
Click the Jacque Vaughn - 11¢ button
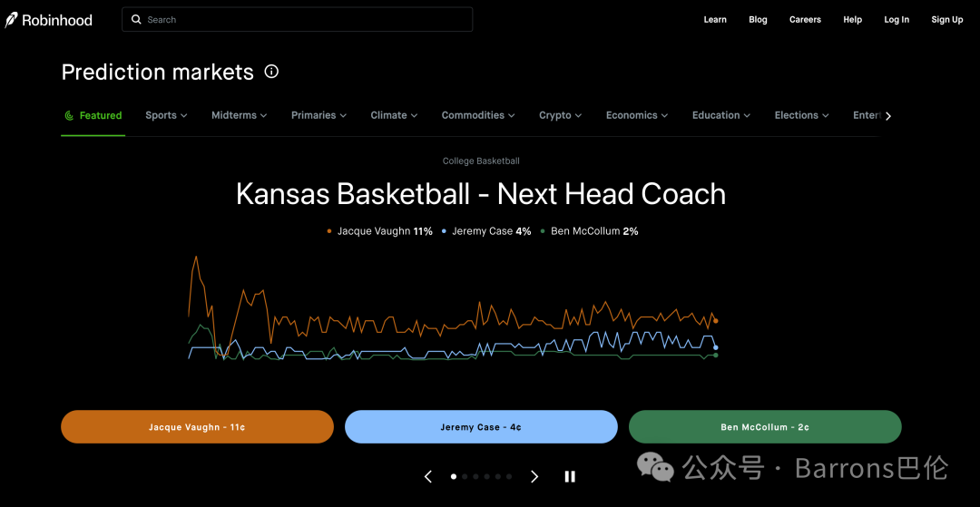pos(198,427)
